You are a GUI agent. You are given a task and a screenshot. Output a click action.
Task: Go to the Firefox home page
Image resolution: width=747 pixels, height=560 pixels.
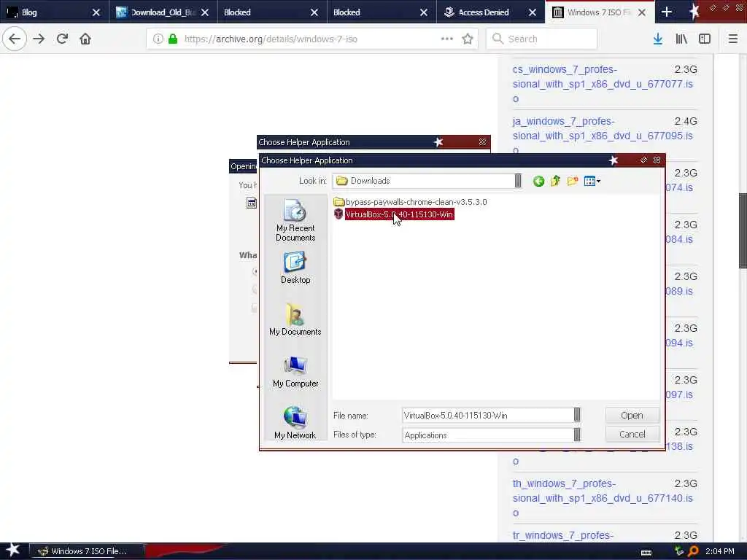click(85, 39)
